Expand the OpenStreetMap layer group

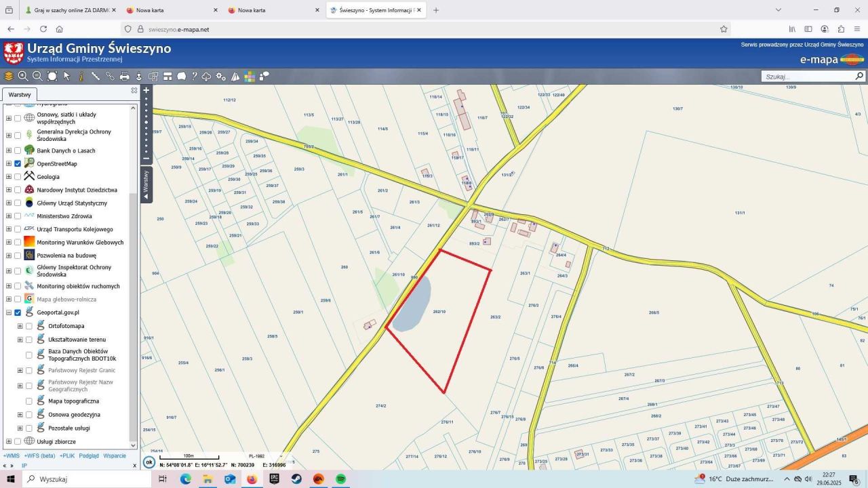(9, 163)
